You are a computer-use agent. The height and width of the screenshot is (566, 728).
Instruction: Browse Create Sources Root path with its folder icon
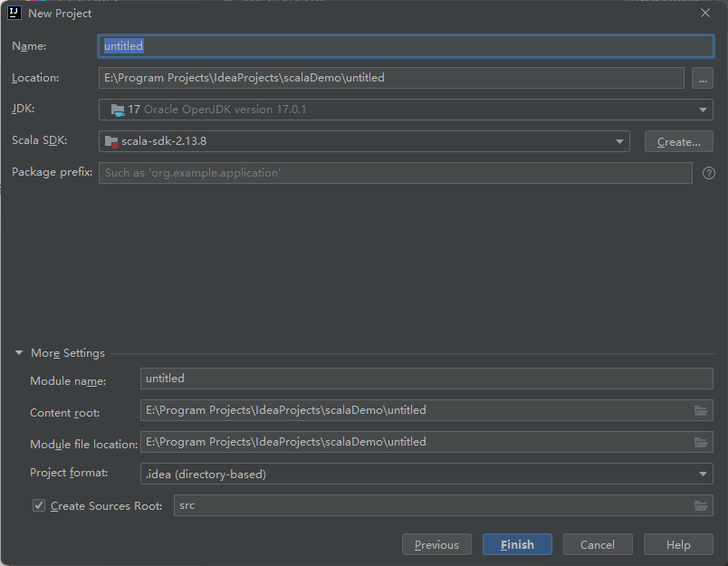click(701, 505)
